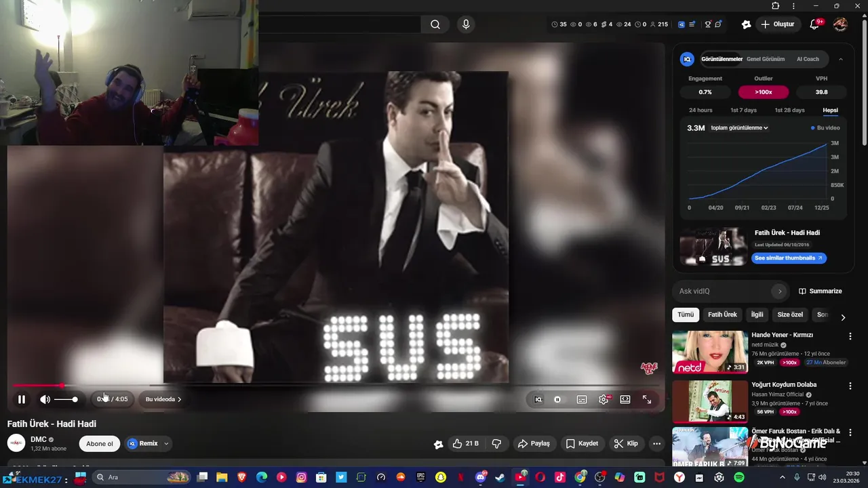Open vidIQ chat bubble icon in top bar

tap(718, 24)
